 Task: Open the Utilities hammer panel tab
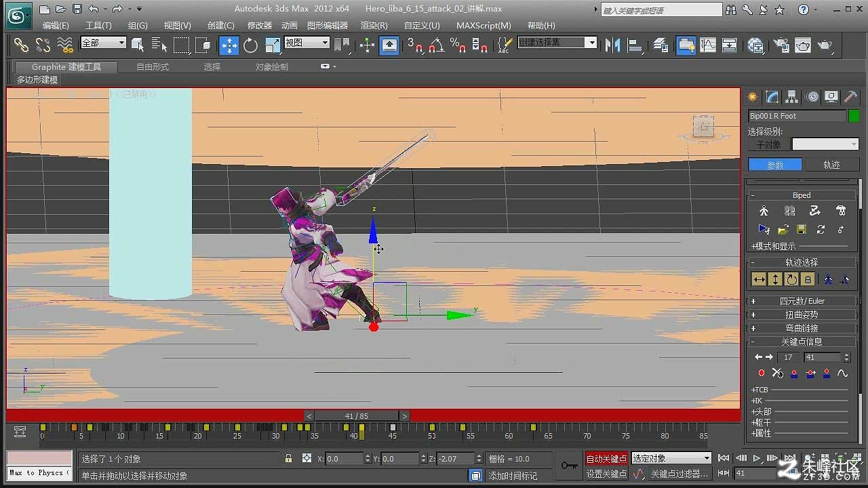coord(851,97)
